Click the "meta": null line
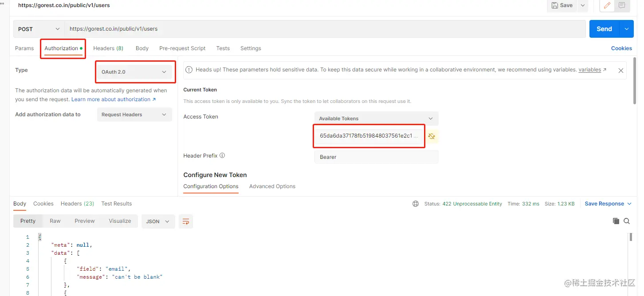 coord(72,245)
